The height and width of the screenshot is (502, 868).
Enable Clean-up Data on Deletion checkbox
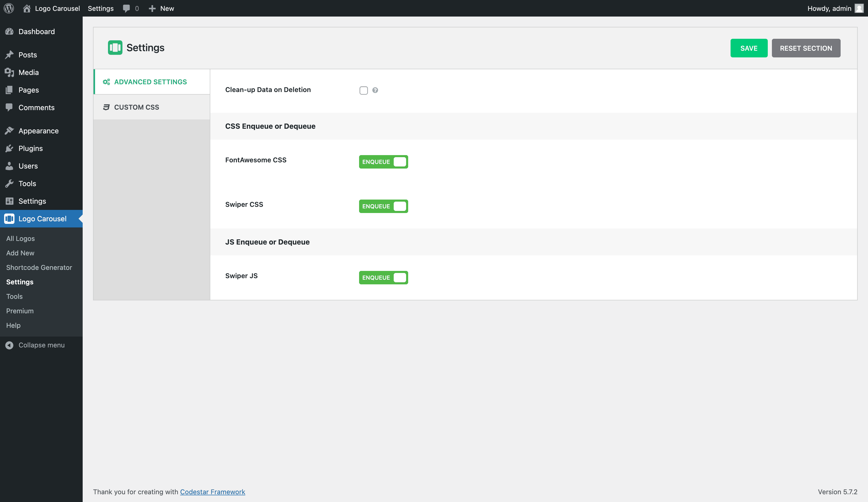click(363, 90)
